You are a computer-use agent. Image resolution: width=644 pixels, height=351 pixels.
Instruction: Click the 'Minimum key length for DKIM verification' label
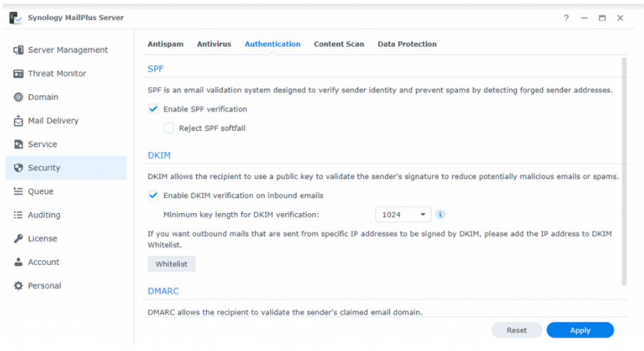[x=241, y=215]
